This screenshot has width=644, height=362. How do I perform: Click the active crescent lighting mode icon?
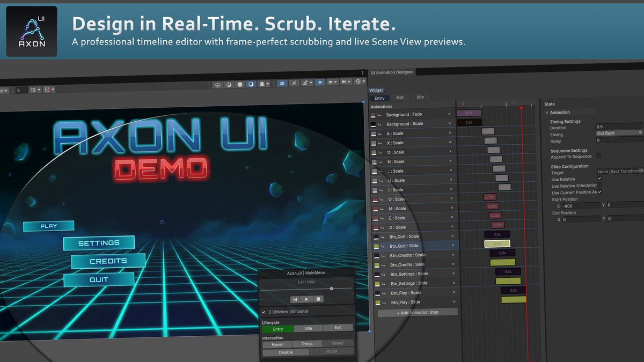point(251,84)
